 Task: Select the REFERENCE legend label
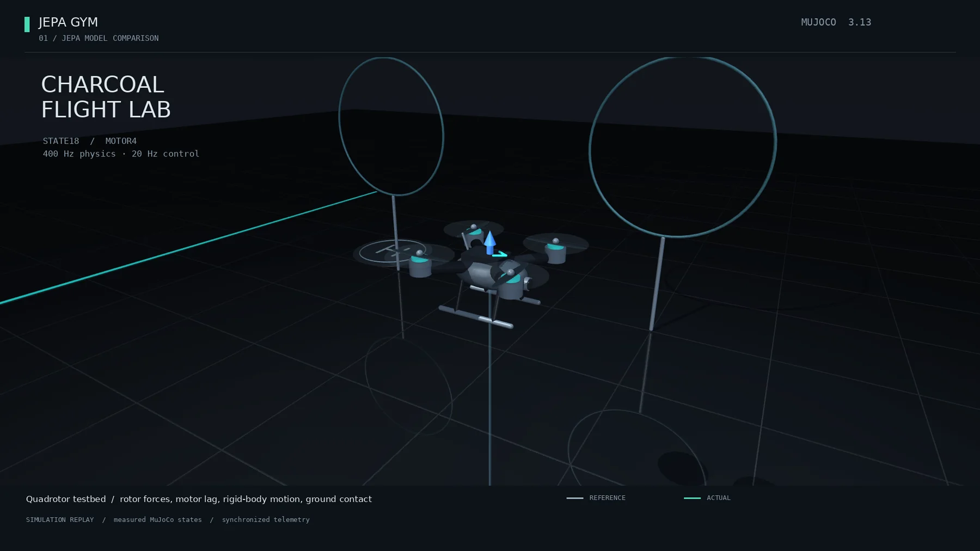click(x=607, y=498)
